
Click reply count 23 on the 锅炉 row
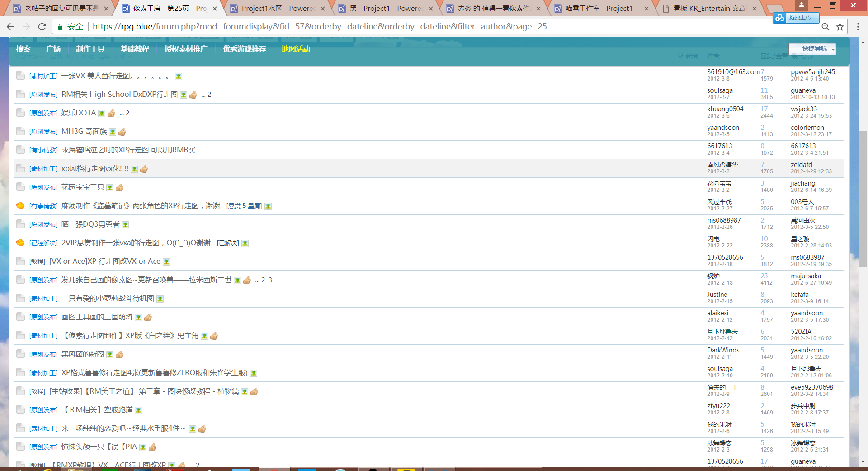764,276
